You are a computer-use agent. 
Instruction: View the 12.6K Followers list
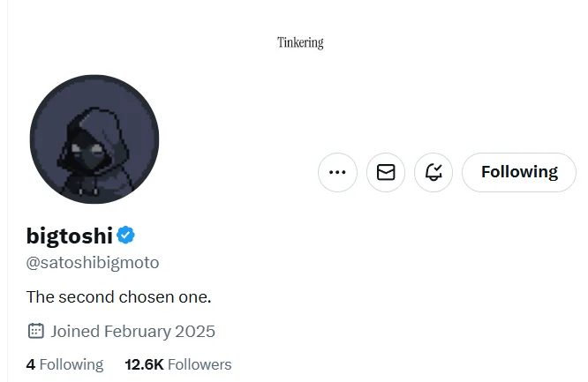click(178, 364)
